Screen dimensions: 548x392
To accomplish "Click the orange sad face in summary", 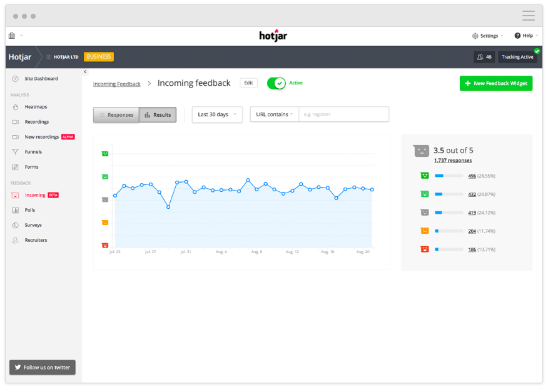I will [x=425, y=231].
